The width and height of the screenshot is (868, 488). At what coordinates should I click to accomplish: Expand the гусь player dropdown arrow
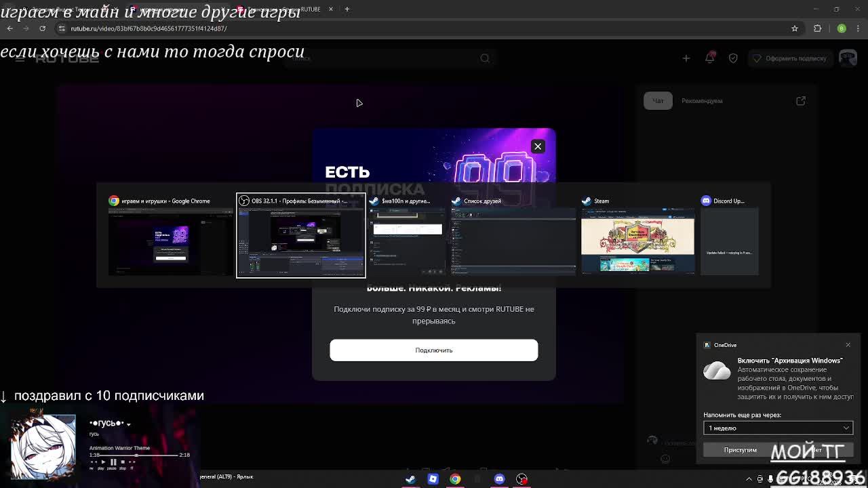(128, 424)
